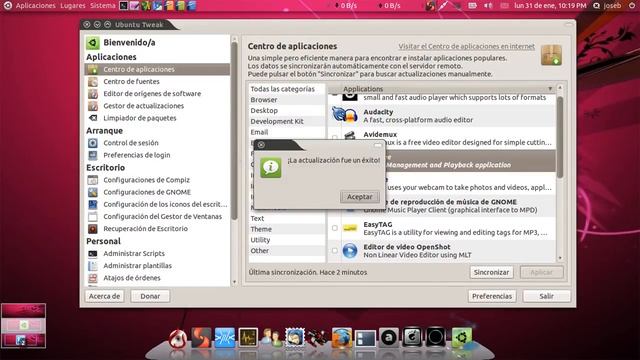Click the green Ubuntu Tweak dock icon

click(461, 338)
